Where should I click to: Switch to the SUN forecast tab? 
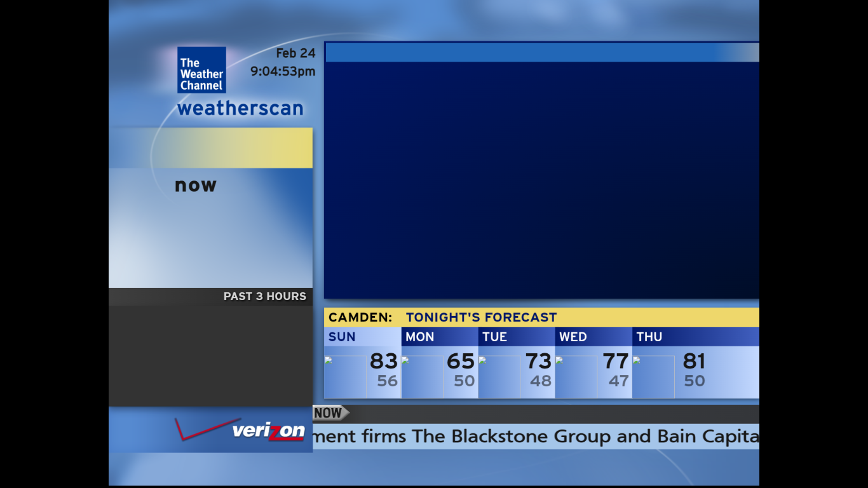coord(341,337)
